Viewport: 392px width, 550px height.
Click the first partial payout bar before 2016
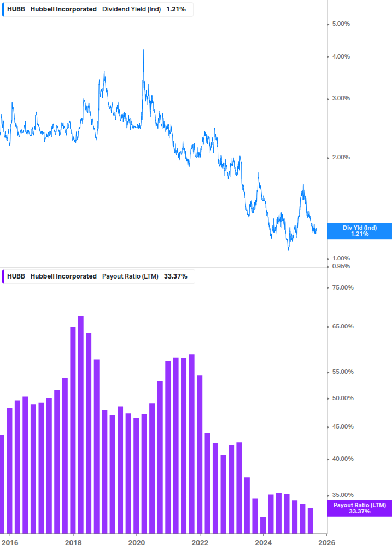(x=2, y=484)
